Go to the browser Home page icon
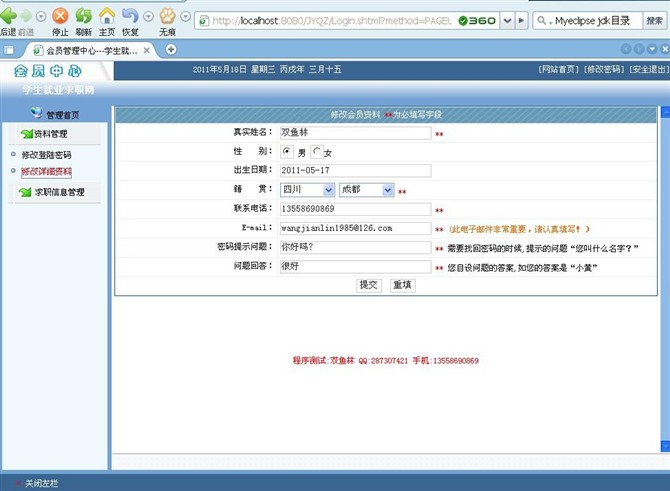Viewport: 670px width, 491px height. coord(107,16)
